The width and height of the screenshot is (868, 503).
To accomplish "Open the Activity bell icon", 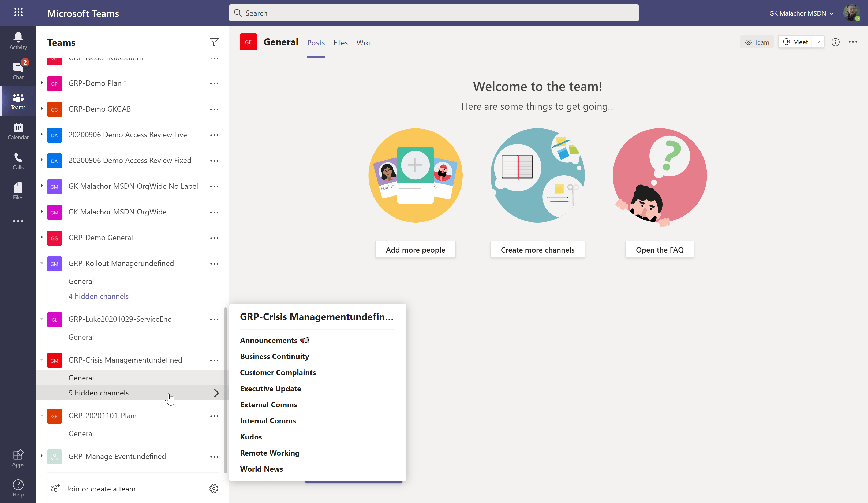I will 18,41.
